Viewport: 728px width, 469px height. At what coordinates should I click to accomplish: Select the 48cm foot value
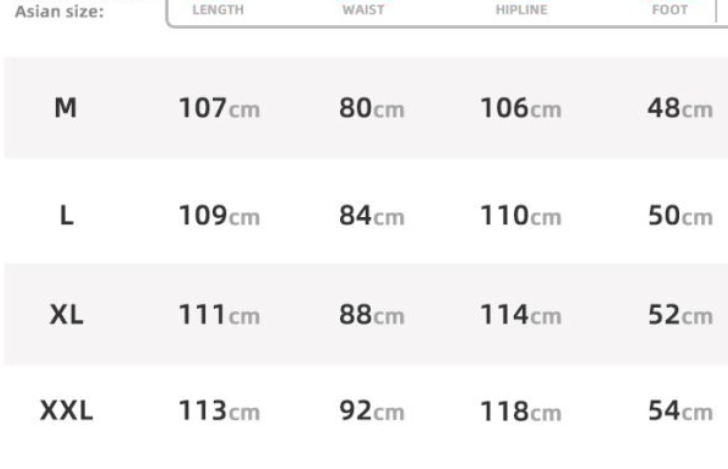tap(679, 109)
